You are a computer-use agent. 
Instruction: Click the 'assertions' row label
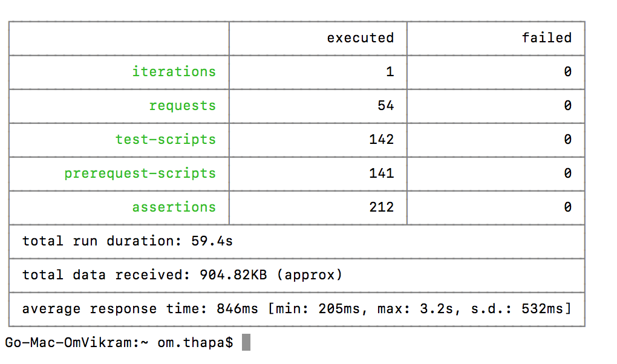click(174, 207)
